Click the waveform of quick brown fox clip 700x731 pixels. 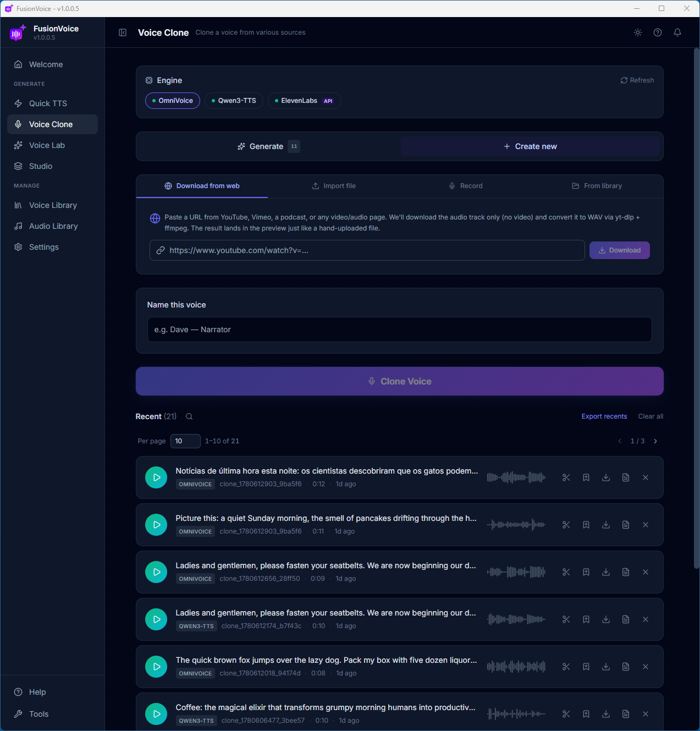[x=516, y=667]
